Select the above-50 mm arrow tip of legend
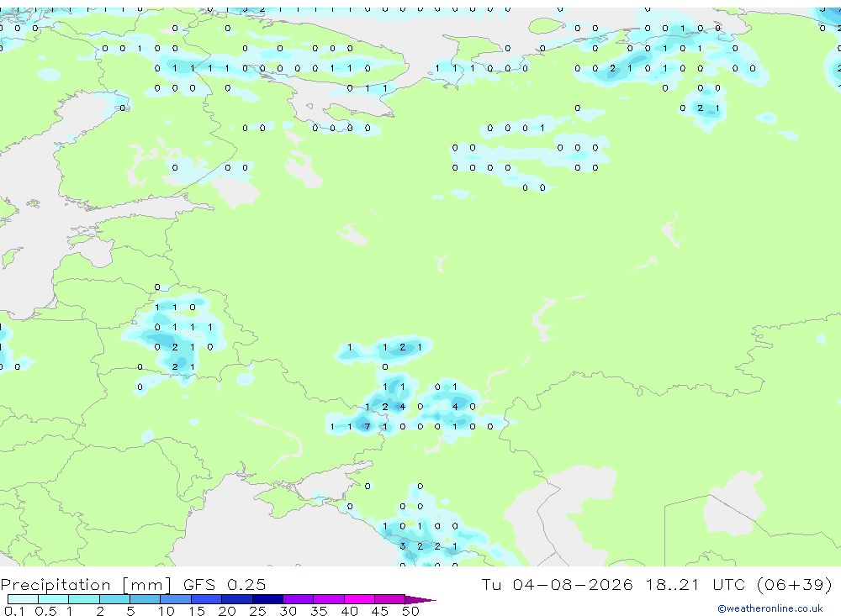This screenshot has width=841, height=616. (x=420, y=599)
